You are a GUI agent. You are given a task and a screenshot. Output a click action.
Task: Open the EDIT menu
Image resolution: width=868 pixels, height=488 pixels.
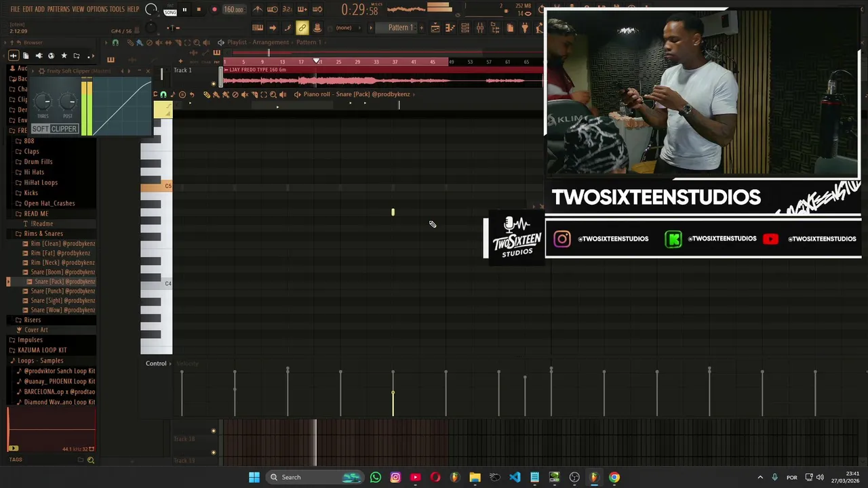click(28, 9)
